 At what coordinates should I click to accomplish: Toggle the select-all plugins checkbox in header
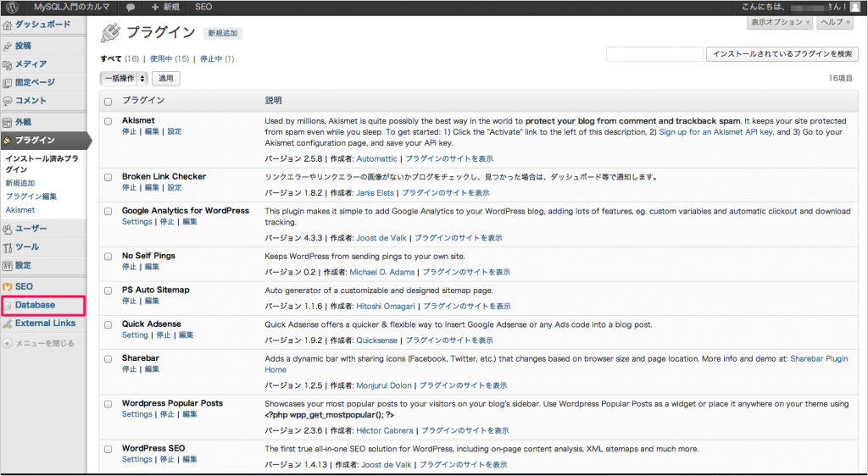[x=108, y=102]
